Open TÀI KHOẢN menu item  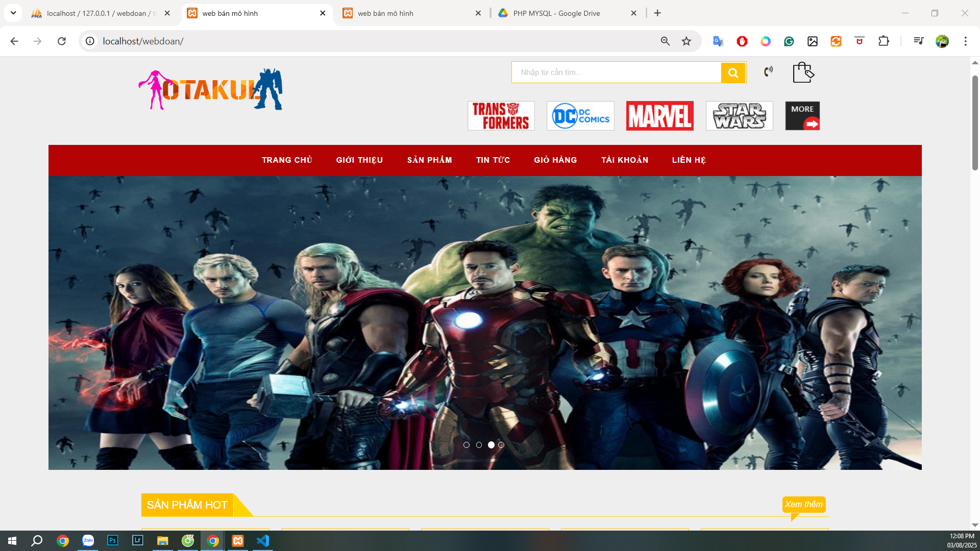tap(625, 160)
